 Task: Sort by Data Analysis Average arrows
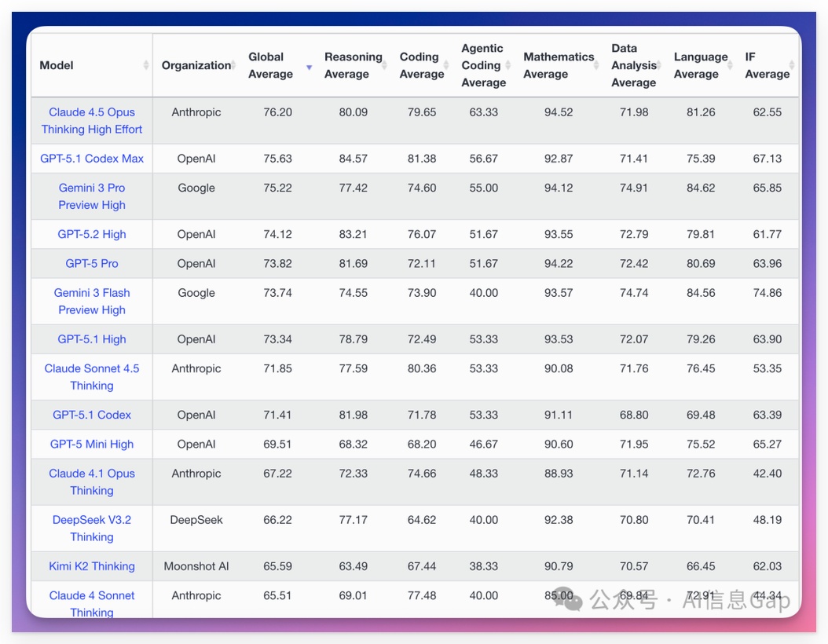coord(659,65)
